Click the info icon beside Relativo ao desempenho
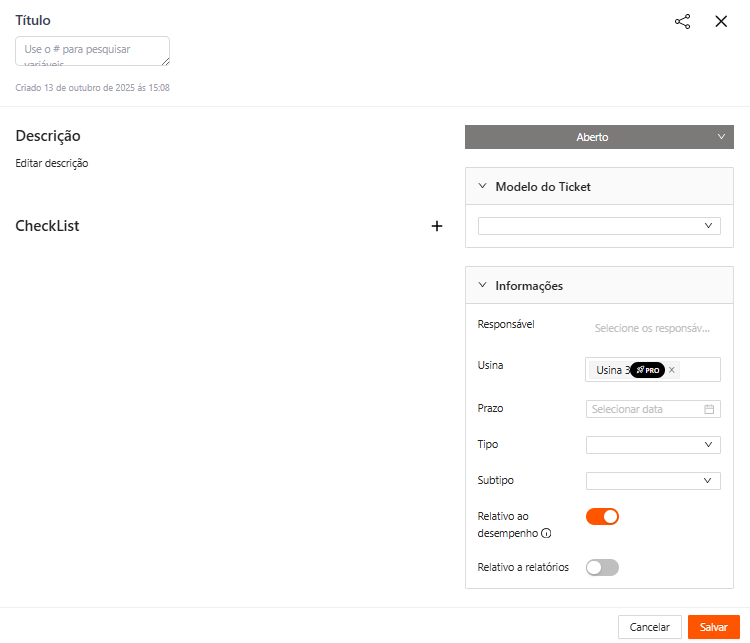Viewport: 750px width, 643px height. click(x=545, y=533)
